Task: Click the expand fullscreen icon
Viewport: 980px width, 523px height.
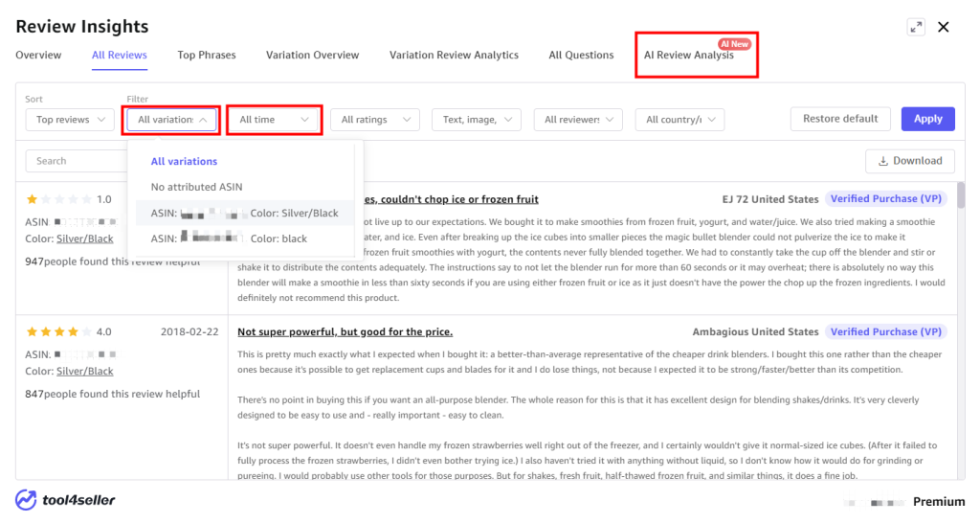Action: tap(916, 27)
